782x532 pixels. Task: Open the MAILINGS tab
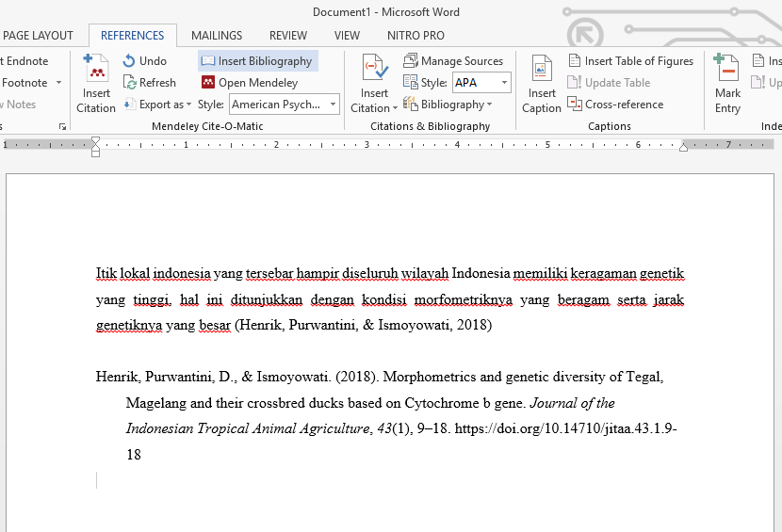[217, 36]
